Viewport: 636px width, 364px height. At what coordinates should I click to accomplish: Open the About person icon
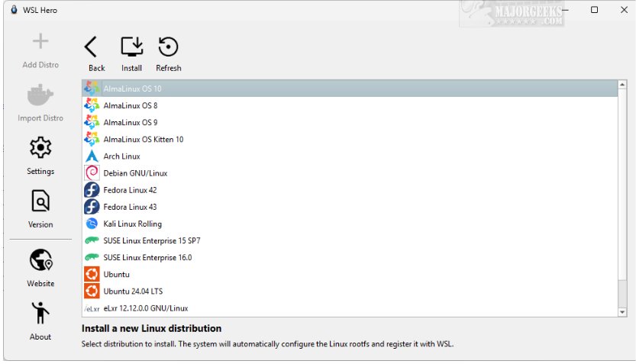[x=40, y=313]
